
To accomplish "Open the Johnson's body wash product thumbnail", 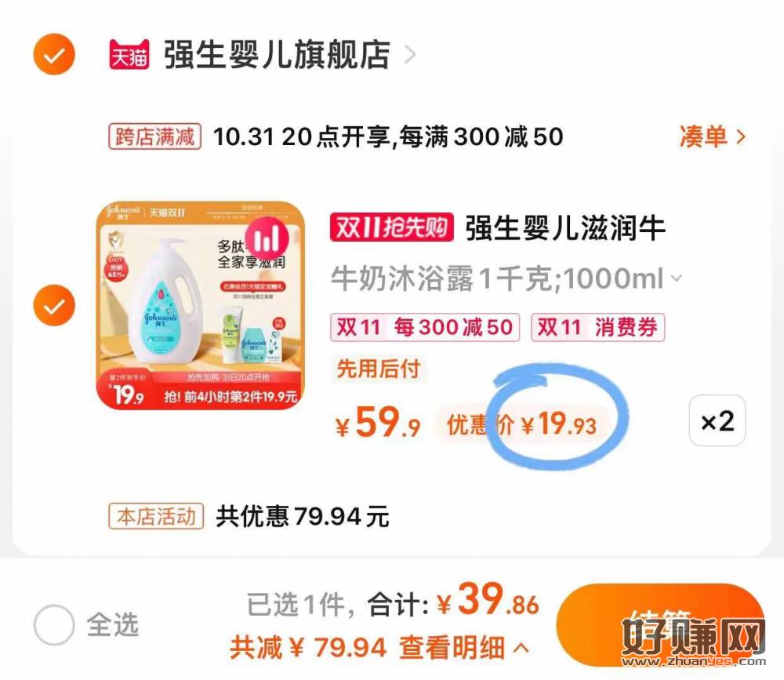I will [201, 305].
